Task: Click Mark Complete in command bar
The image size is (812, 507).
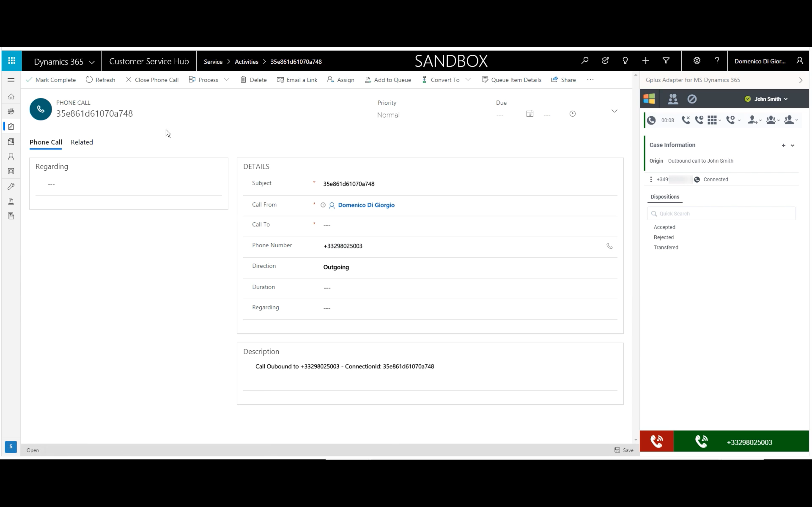Action: click(x=51, y=80)
